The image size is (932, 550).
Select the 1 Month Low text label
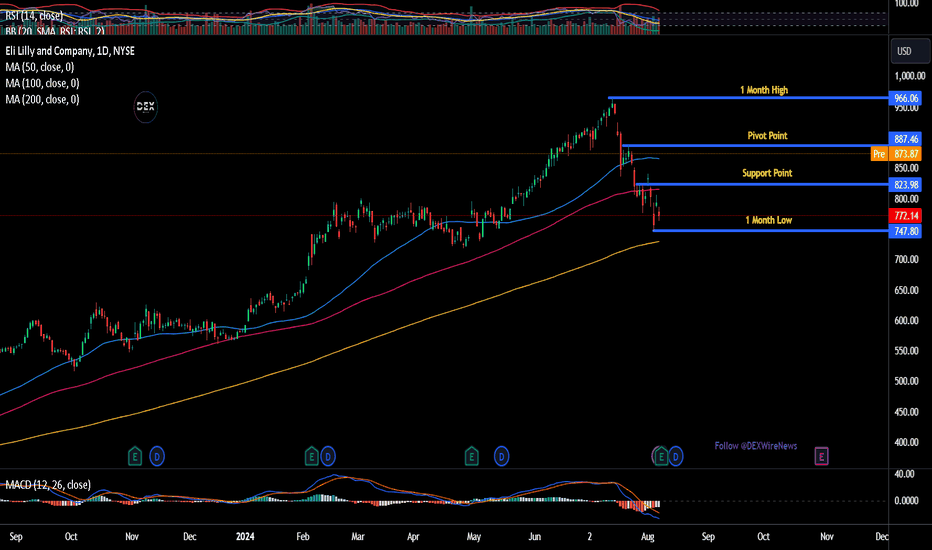tap(769, 220)
